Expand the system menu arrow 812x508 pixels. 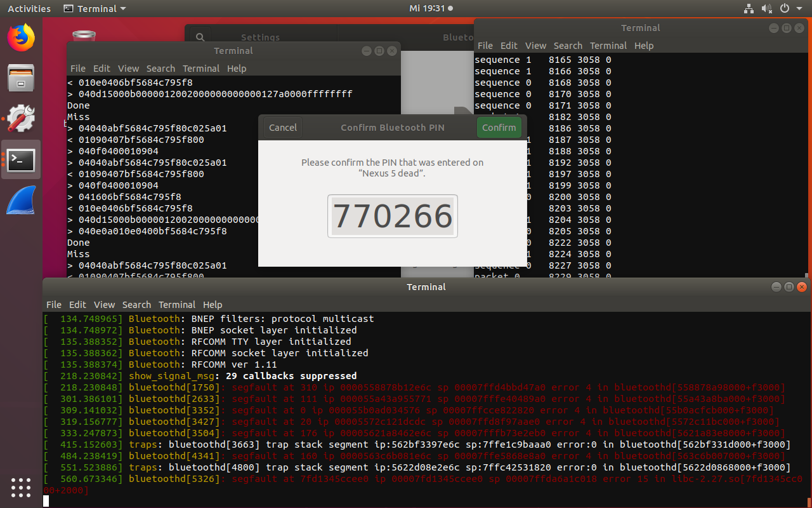pyautogui.click(x=799, y=9)
